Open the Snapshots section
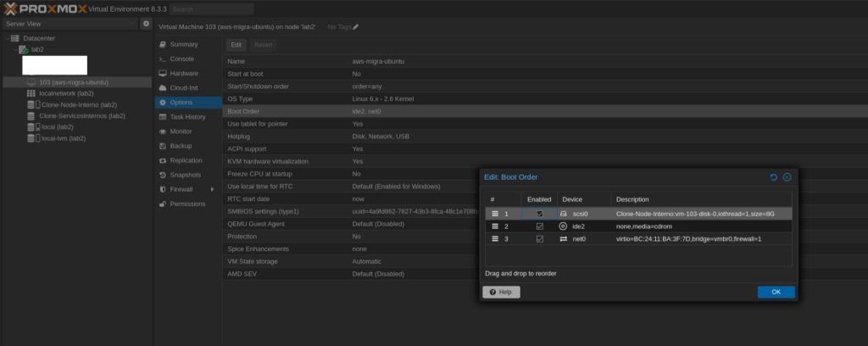Image resolution: width=868 pixels, height=346 pixels. click(x=185, y=175)
